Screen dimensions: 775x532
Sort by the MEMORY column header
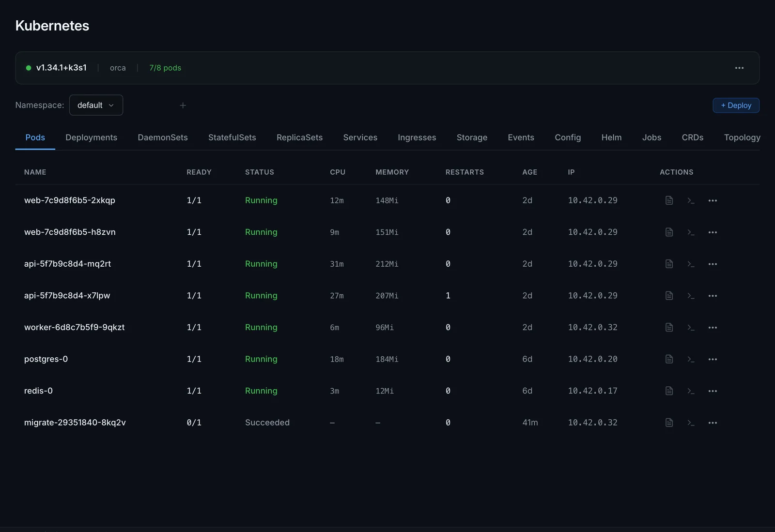pos(392,172)
